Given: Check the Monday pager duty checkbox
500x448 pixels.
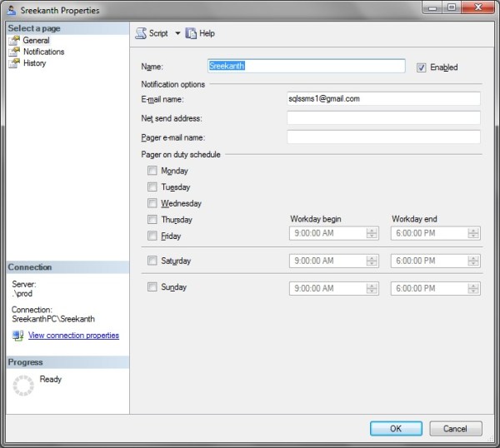Looking at the screenshot, I should [152, 171].
